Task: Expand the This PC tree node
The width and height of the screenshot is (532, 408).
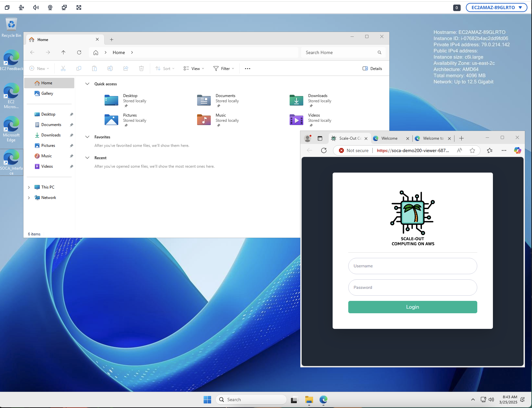Action: (29, 187)
